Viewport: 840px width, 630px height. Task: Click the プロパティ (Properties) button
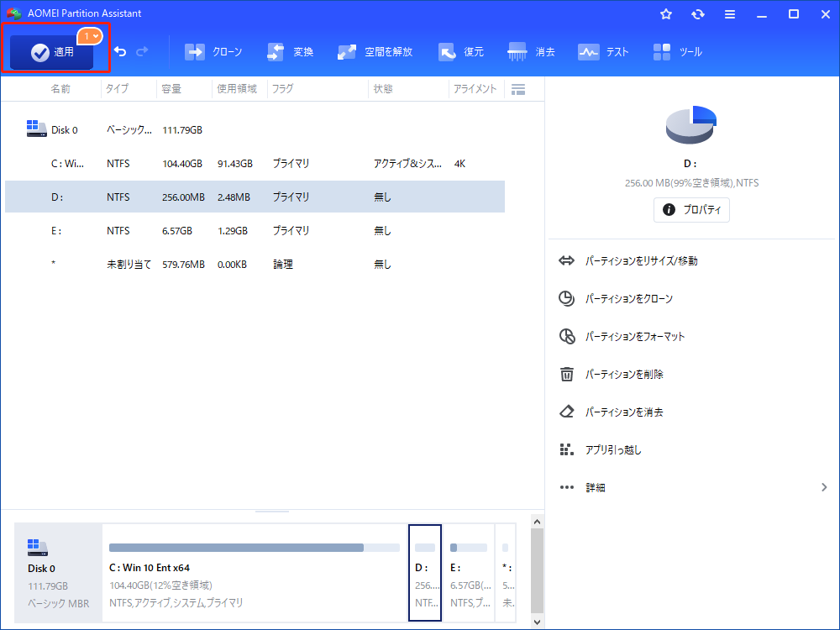click(x=691, y=209)
